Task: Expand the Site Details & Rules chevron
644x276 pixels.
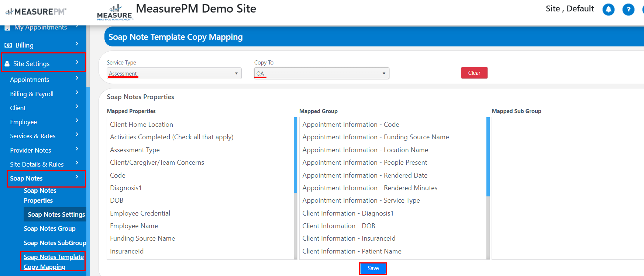Action: pyautogui.click(x=77, y=163)
